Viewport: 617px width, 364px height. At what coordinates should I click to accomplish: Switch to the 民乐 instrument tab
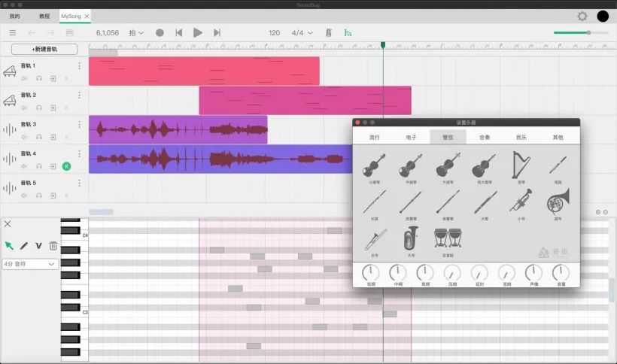pyautogui.click(x=521, y=138)
